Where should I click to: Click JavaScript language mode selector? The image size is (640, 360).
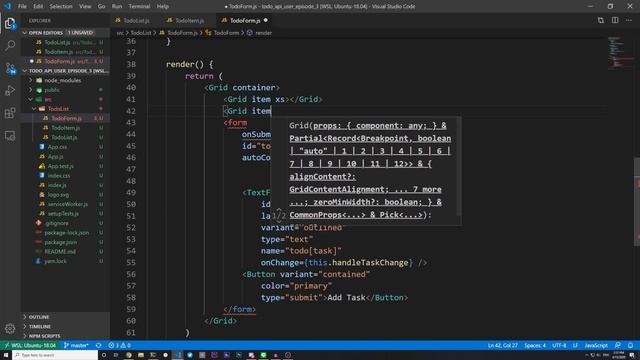[596, 345]
